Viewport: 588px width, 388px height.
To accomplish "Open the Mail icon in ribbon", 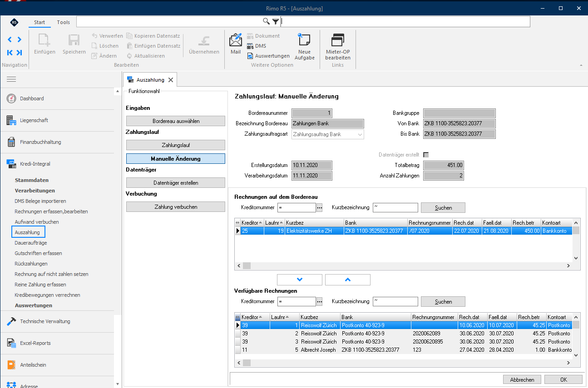I will point(235,44).
